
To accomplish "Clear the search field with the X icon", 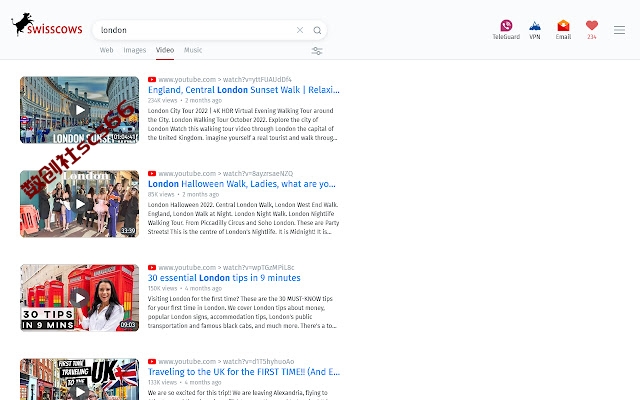I will (x=300, y=30).
